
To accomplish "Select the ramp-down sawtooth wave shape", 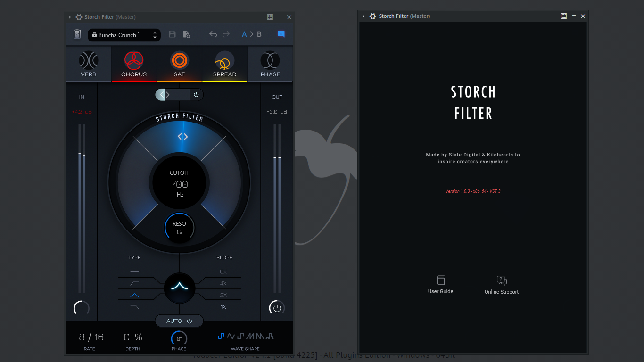I will pos(260,336).
